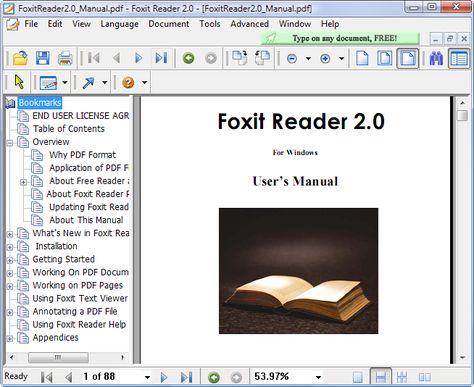Open END USER LICENSE AGR bookmark
Viewport: 474px width, 387px height.
81,116
